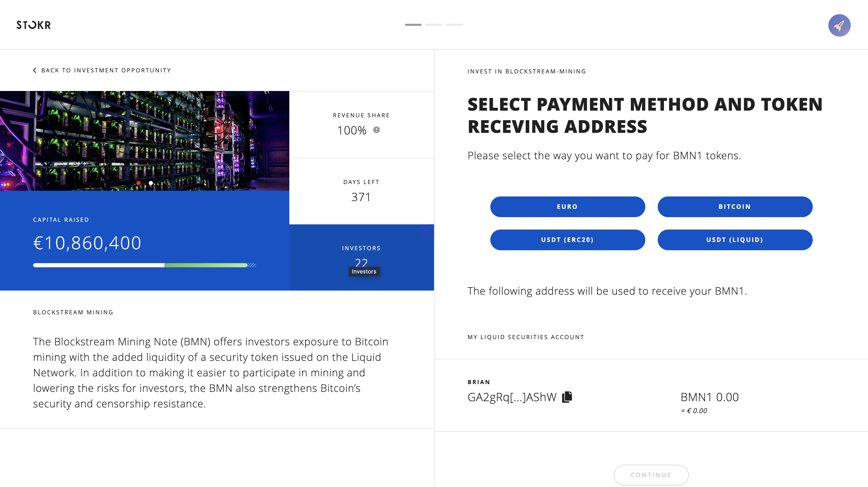
Task: Select the red carousel dot
Action: [138, 183]
